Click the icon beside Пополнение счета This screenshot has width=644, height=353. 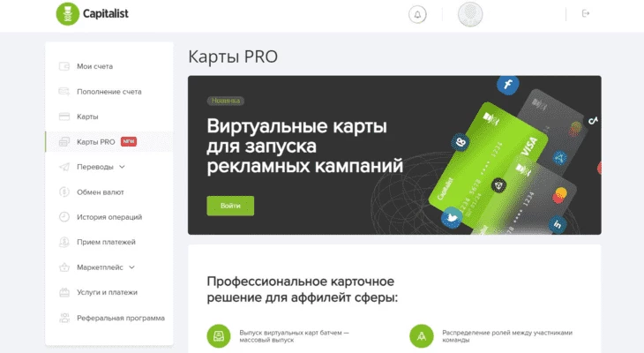tap(64, 91)
